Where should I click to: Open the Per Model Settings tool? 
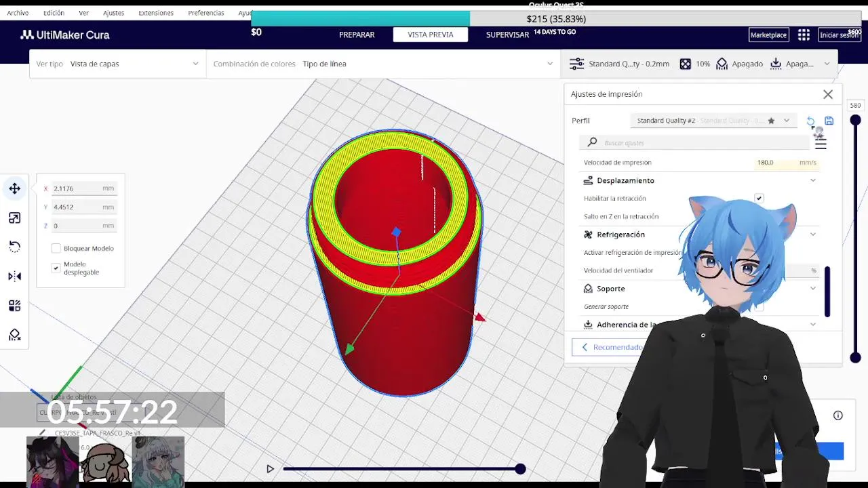pyautogui.click(x=14, y=306)
